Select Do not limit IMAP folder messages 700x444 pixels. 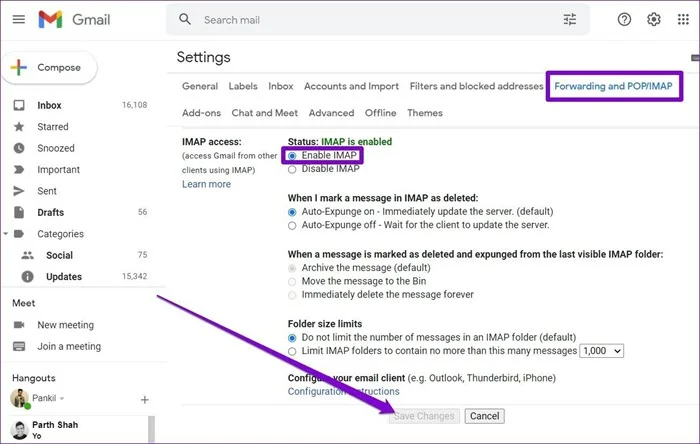click(292, 338)
